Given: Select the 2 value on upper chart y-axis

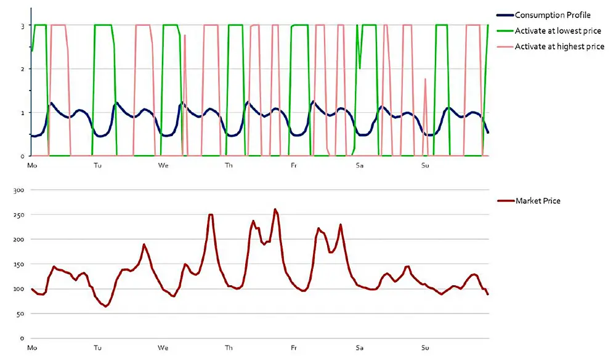Looking at the screenshot, I should pyautogui.click(x=21, y=69).
